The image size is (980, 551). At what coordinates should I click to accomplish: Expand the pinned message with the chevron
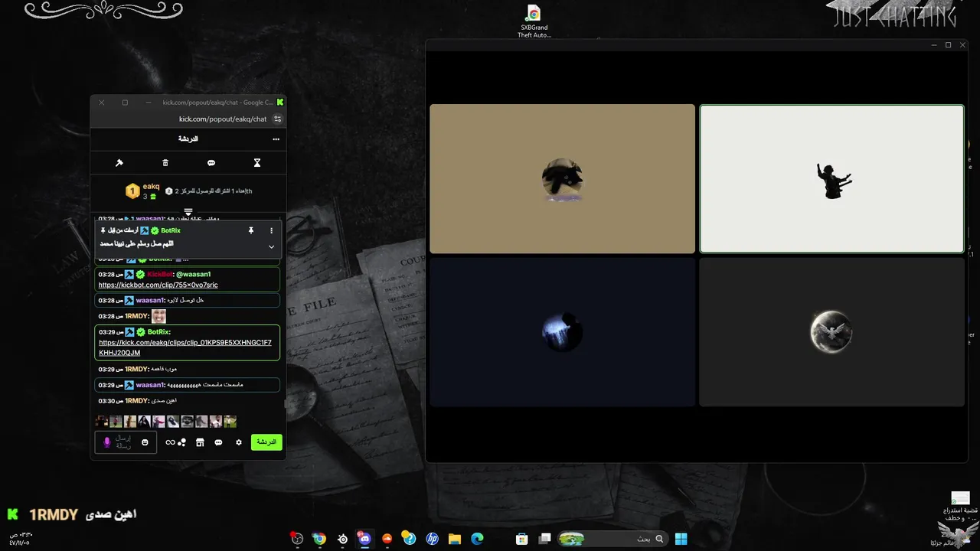pos(271,246)
